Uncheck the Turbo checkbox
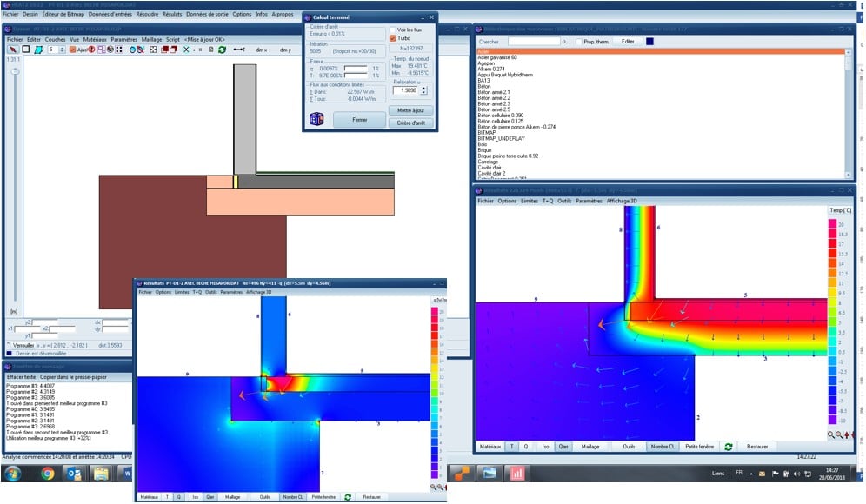This screenshot has width=866, height=504. click(393, 38)
